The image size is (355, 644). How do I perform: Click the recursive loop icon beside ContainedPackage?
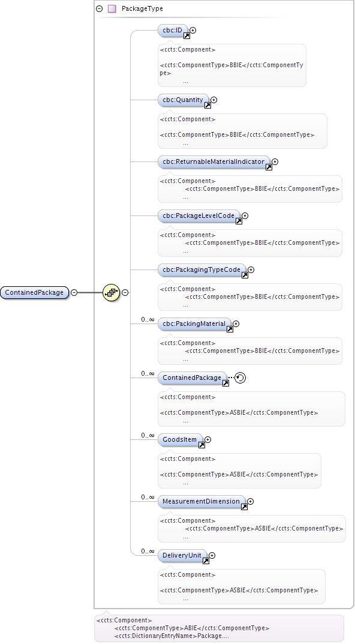pos(240,378)
